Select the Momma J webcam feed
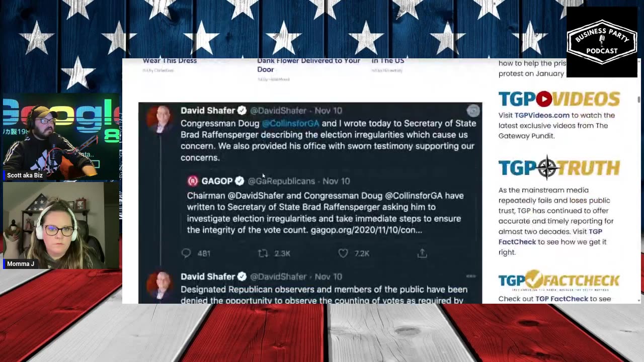The width and height of the screenshot is (644, 362). click(60, 226)
